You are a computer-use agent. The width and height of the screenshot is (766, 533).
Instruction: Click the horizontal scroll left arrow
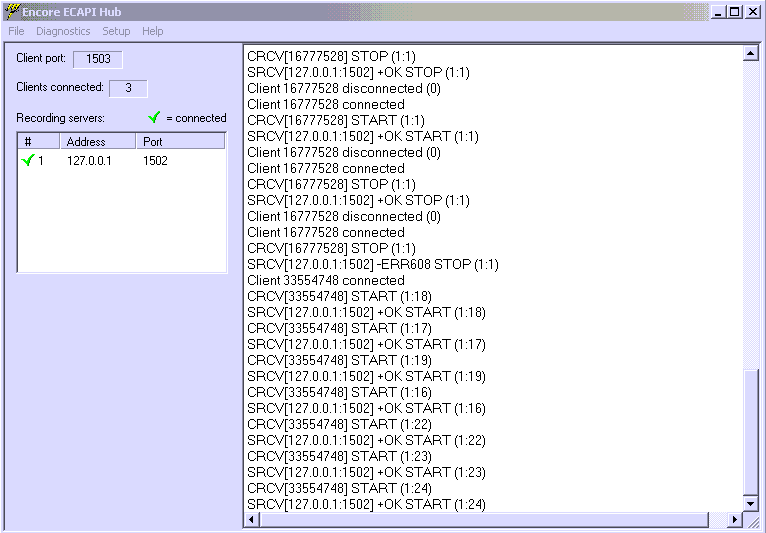tap(251, 519)
